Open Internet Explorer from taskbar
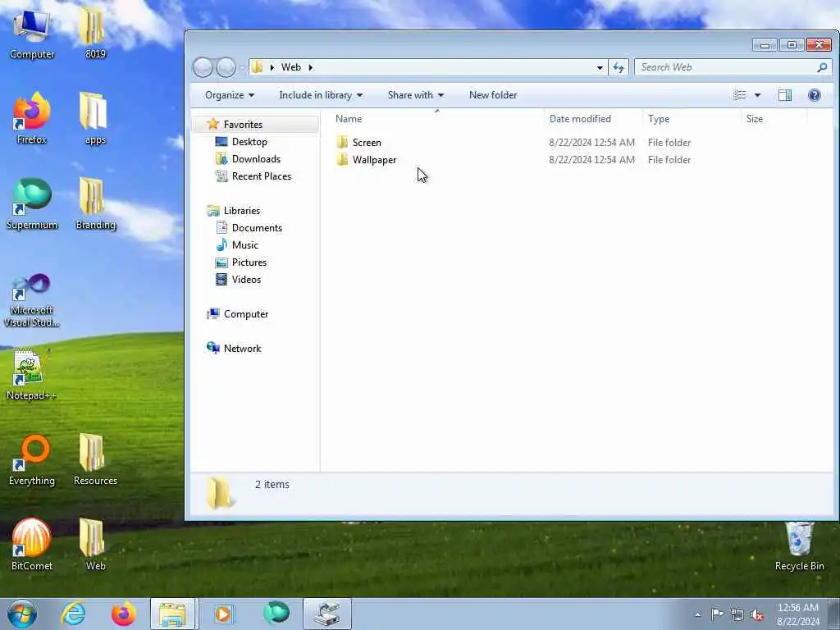 [73, 614]
